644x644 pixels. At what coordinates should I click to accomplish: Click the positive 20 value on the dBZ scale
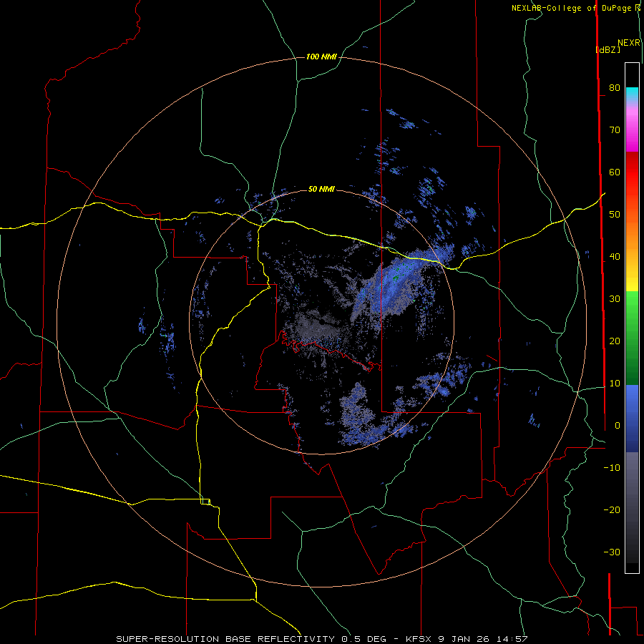tap(615, 341)
